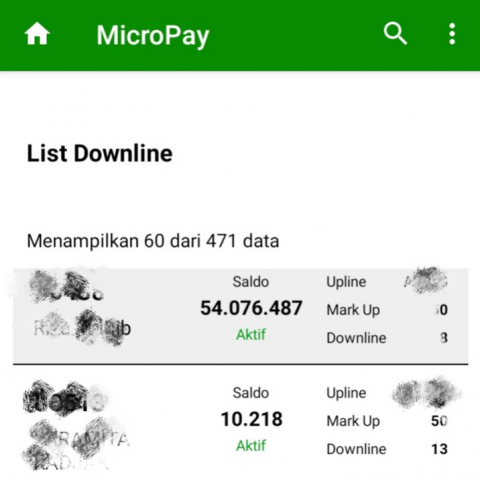
Task: Open the three-dot overflow menu
Action: tap(452, 34)
